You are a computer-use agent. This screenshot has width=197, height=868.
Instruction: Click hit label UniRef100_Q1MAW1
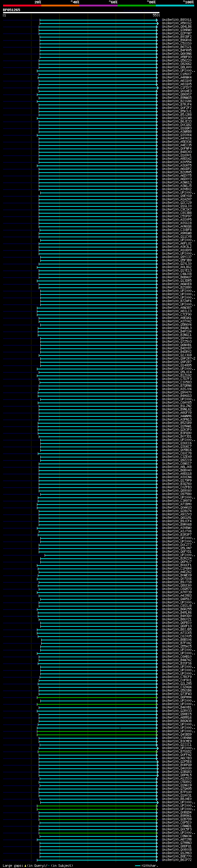pyautogui.click(x=176, y=426)
